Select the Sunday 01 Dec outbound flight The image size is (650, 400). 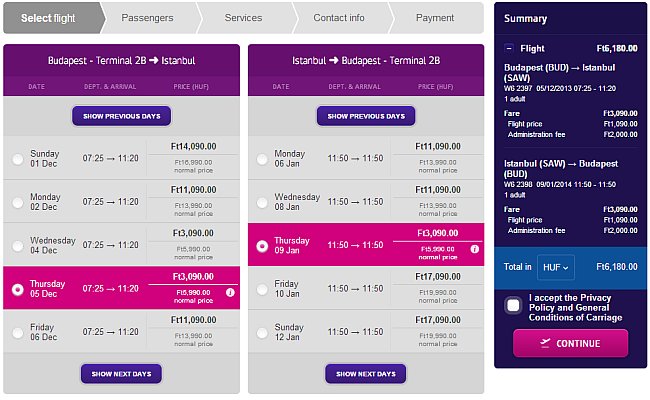17,160
